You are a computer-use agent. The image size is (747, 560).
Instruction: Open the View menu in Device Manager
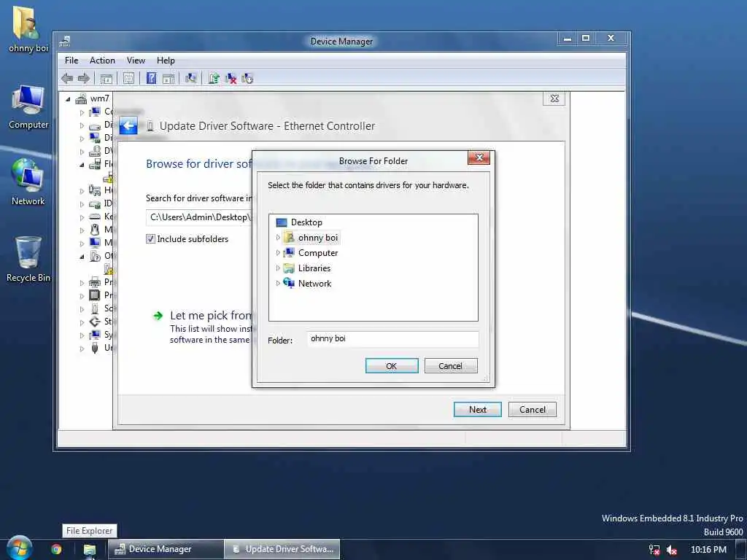[x=136, y=61]
